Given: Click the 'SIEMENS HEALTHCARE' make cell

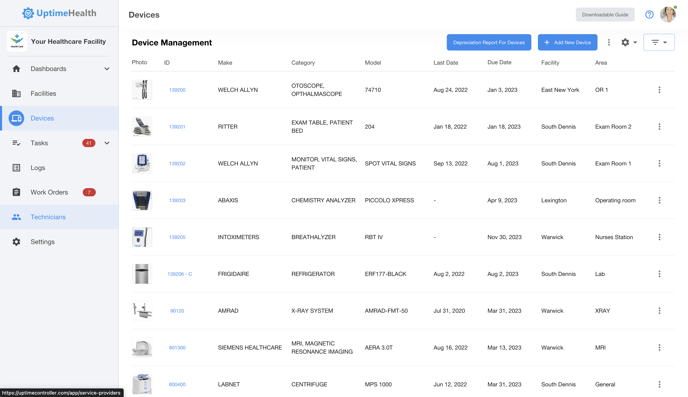Looking at the screenshot, I should point(250,348).
